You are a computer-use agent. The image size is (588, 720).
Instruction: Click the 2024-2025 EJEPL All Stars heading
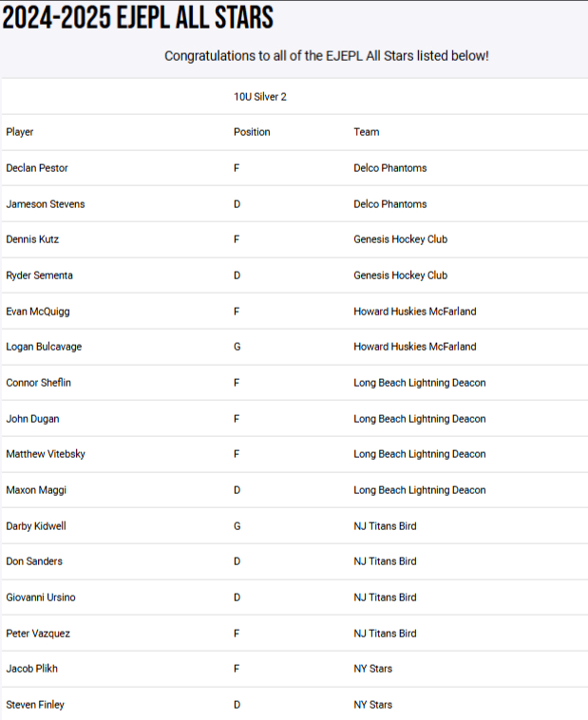138,18
